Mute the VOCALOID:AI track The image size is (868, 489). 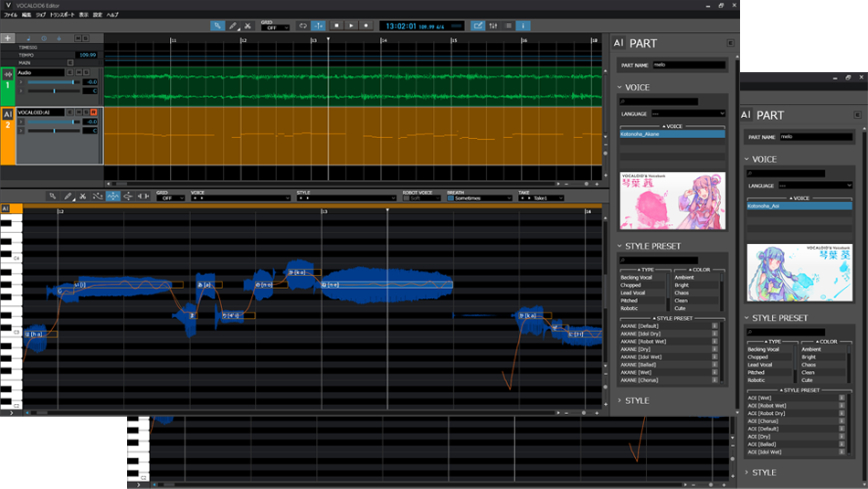(79, 112)
